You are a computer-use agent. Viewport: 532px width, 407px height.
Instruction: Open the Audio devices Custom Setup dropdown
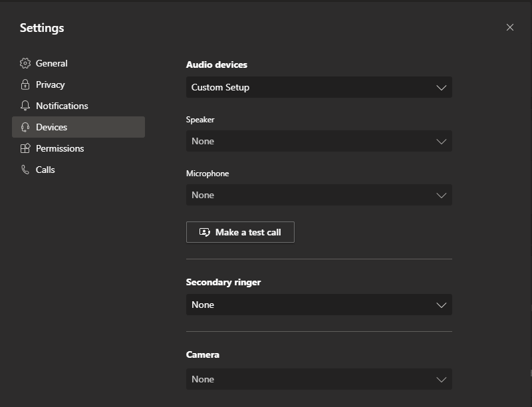[319, 87]
